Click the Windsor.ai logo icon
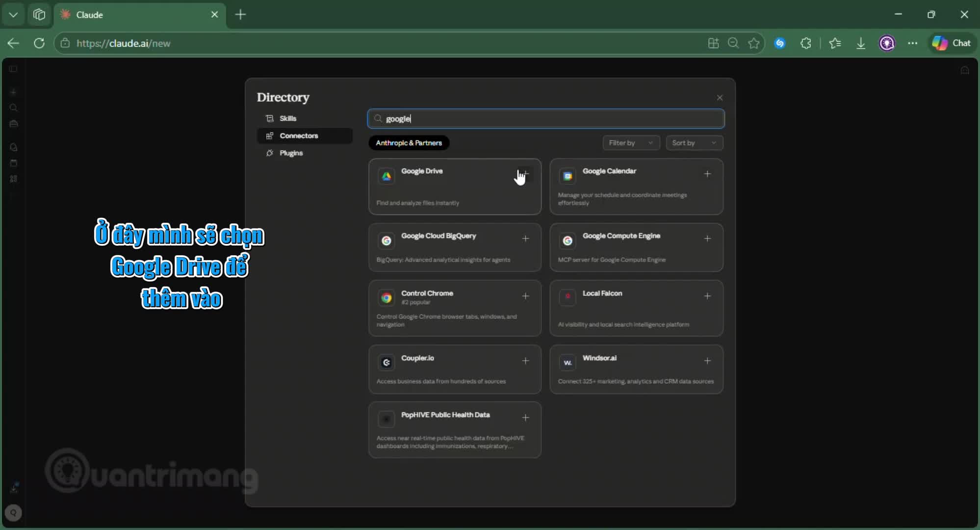980x530 pixels. tap(567, 363)
